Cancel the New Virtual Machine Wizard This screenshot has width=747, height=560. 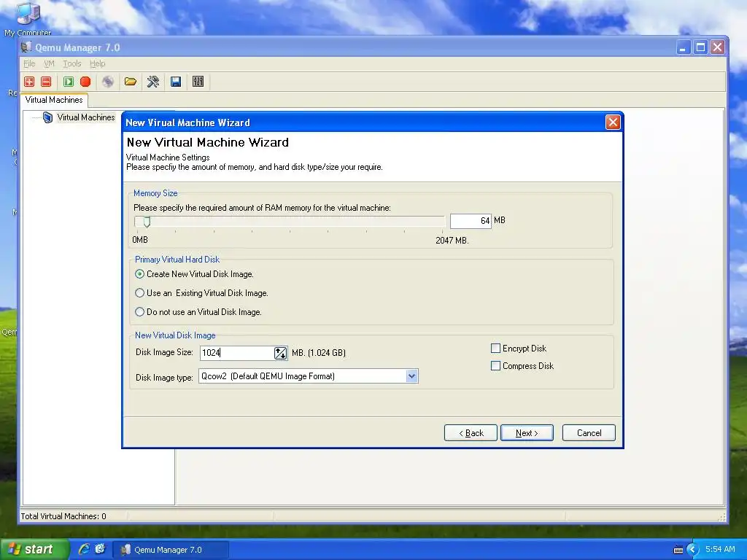point(589,433)
